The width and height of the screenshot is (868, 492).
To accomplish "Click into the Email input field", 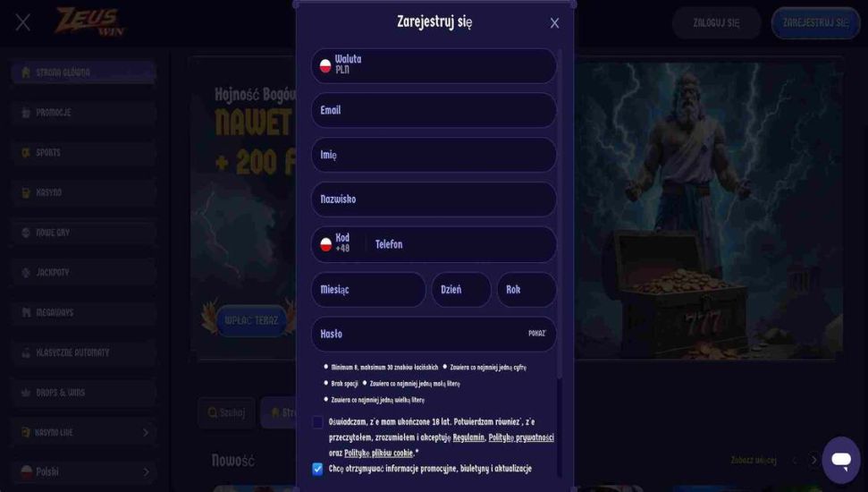I will [x=434, y=110].
